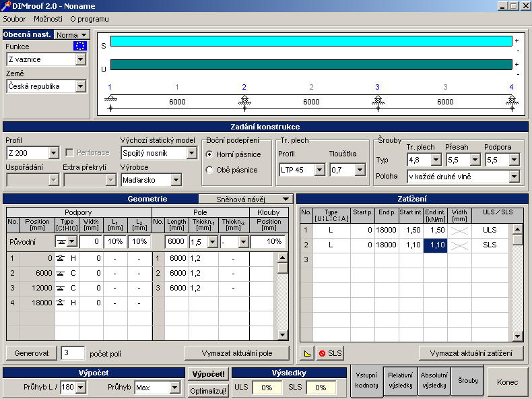Open the Soubor menu
The height and width of the screenshot is (399, 532).
point(14,19)
